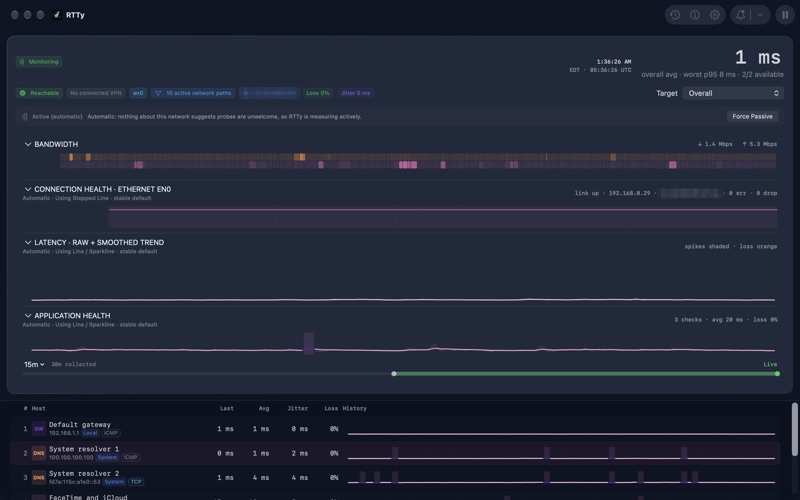Collapse the BANDWIDTH section
The width and height of the screenshot is (800, 500).
coord(28,144)
